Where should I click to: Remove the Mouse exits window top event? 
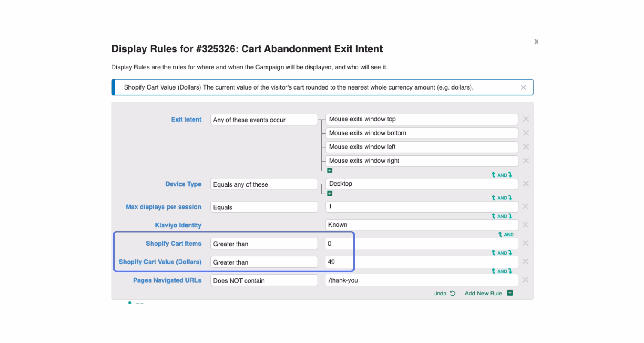[x=526, y=119]
